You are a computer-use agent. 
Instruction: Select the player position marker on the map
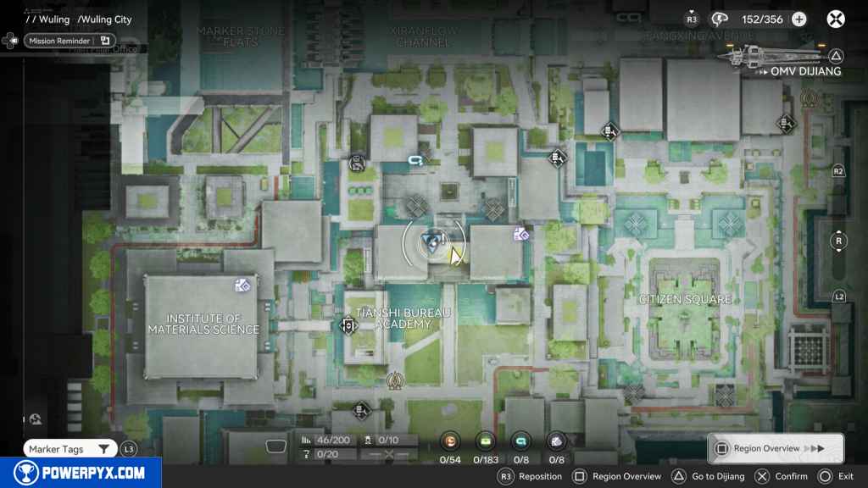tap(431, 243)
